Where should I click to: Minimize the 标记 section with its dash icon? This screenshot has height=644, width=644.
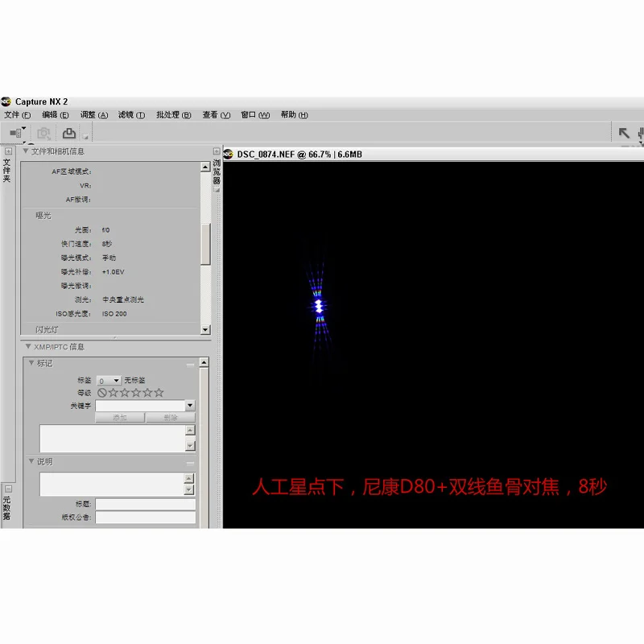[x=190, y=365]
